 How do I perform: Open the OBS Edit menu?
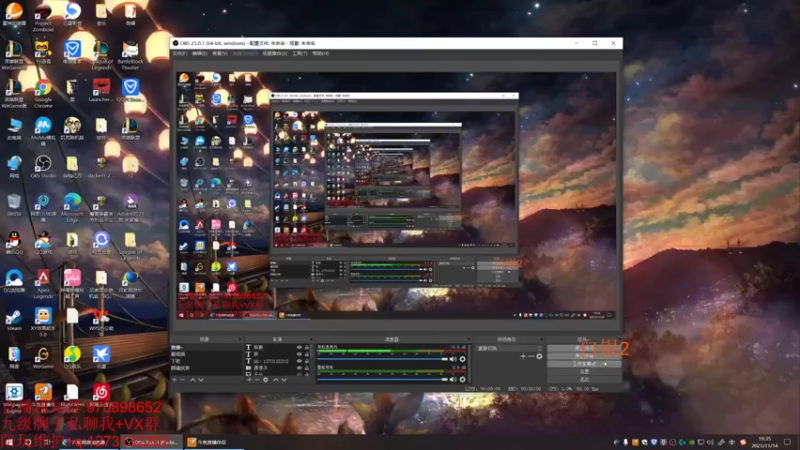199,54
